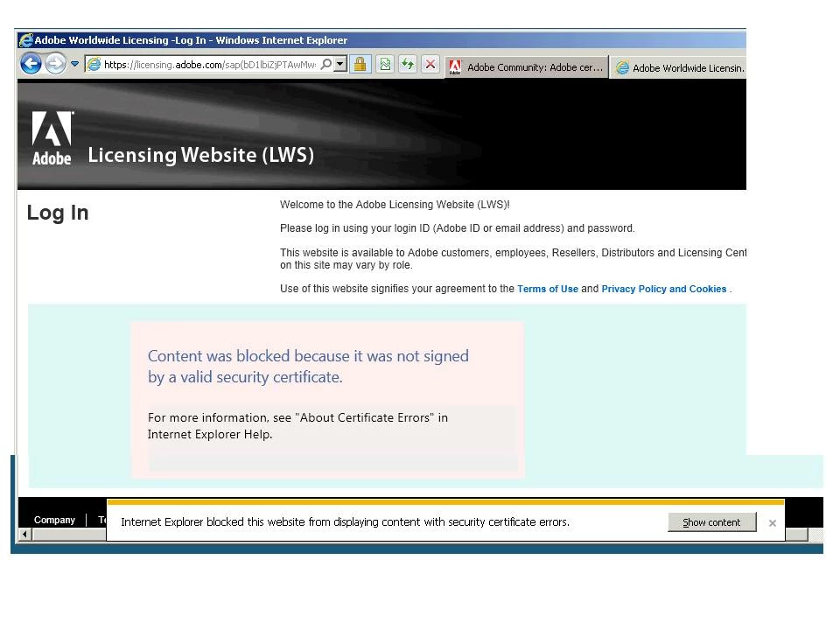Image resolution: width=840 pixels, height=630 pixels.
Task: Click the Adobe logo in header
Action: click(52, 138)
